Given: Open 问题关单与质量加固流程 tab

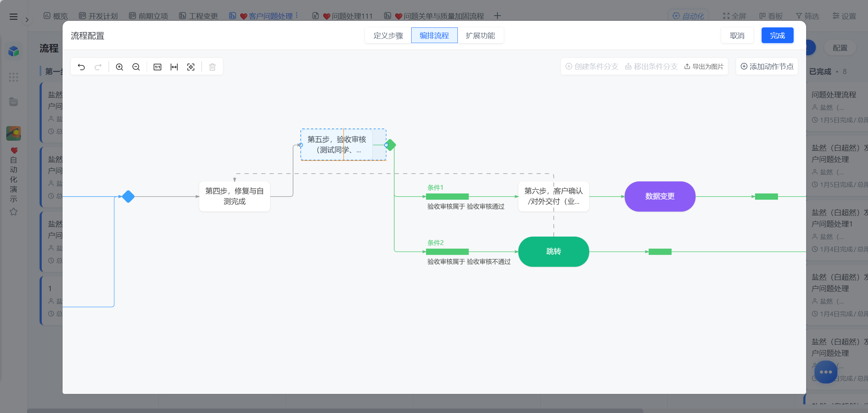Looking at the screenshot, I should [x=434, y=16].
